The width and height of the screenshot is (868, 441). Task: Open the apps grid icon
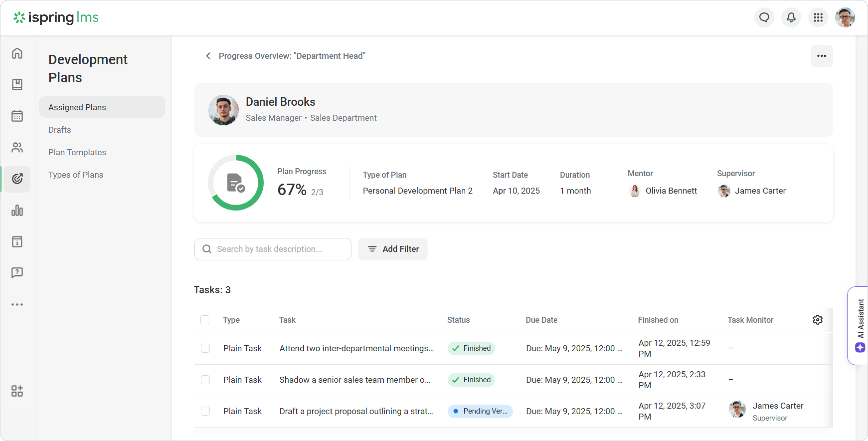coord(818,17)
